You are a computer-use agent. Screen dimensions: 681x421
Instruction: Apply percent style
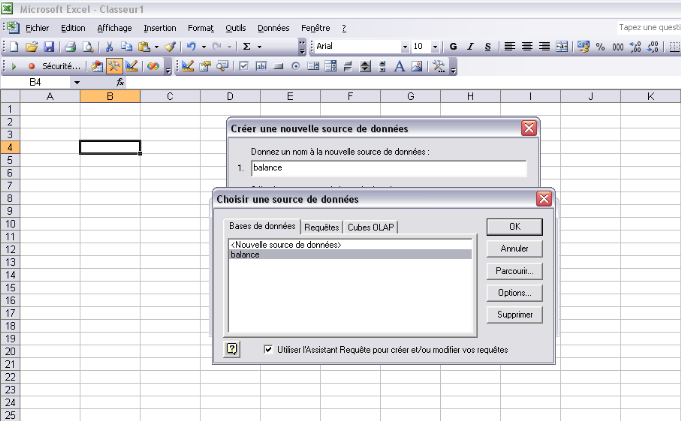coord(601,46)
